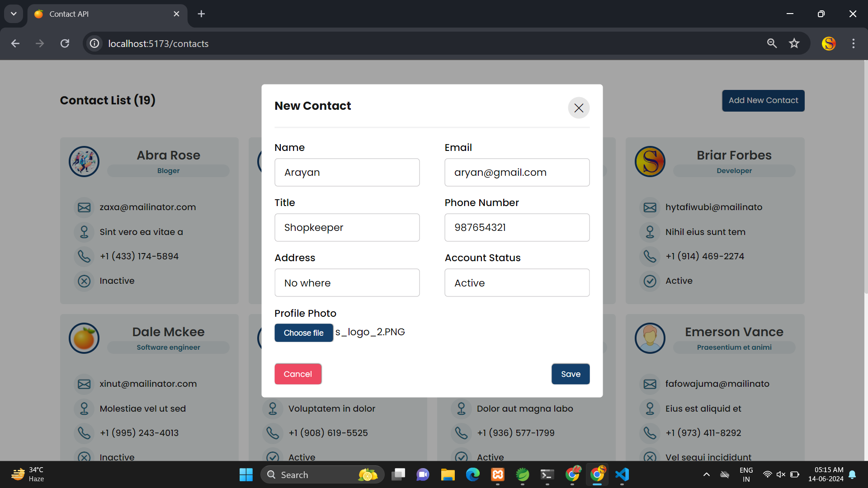Open Chrome's three-dot menu
868x488 pixels.
(853, 43)
